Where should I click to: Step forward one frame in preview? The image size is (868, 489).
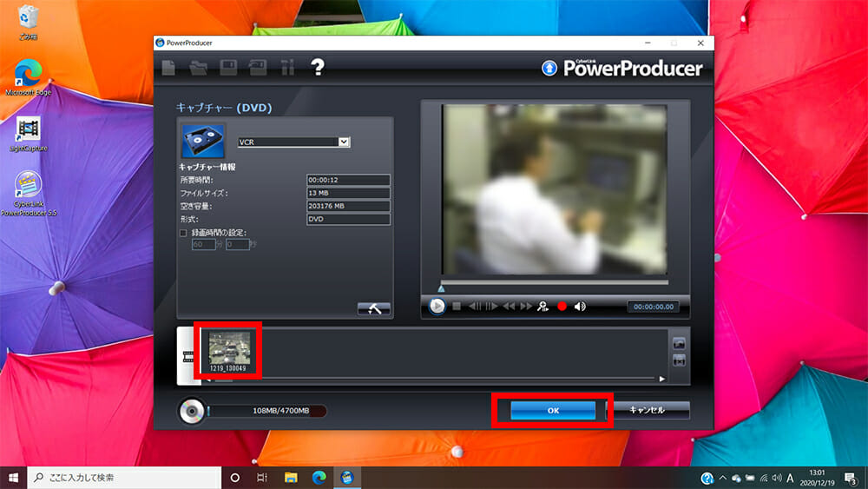pyautogui.click(x=491, y=307)
